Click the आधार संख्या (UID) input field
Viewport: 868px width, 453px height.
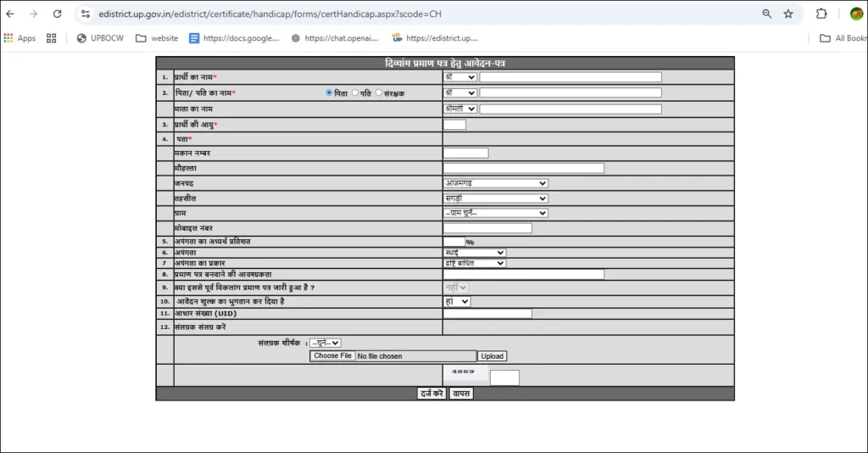[487, 314]
